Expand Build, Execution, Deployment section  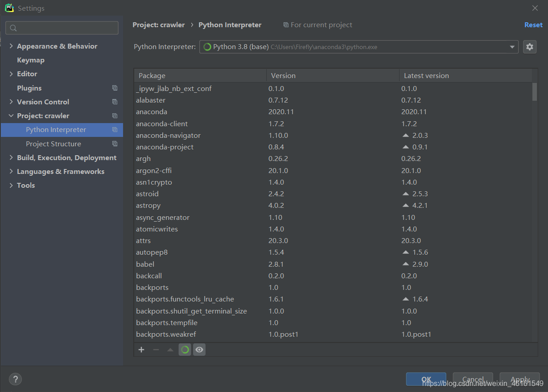[11, 157]
